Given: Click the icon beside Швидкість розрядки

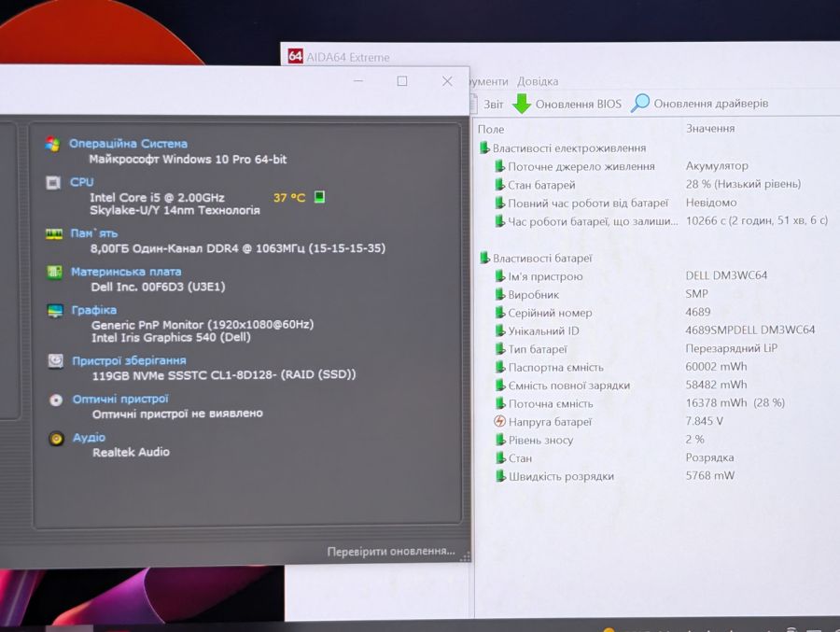Looking at the screenshot, I should pyautogui.click(x=500, y=476).
